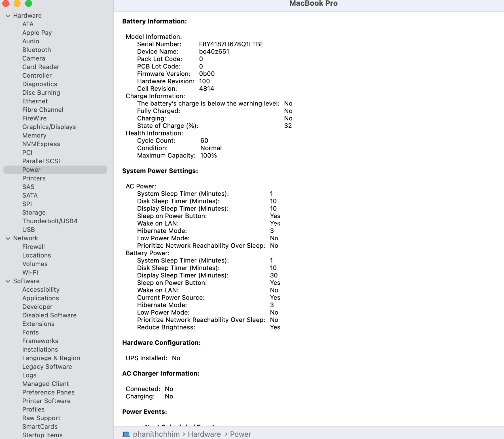Select USB in the sidebar
The width and height of the screenshot is (504, 439).
[29, 230]
